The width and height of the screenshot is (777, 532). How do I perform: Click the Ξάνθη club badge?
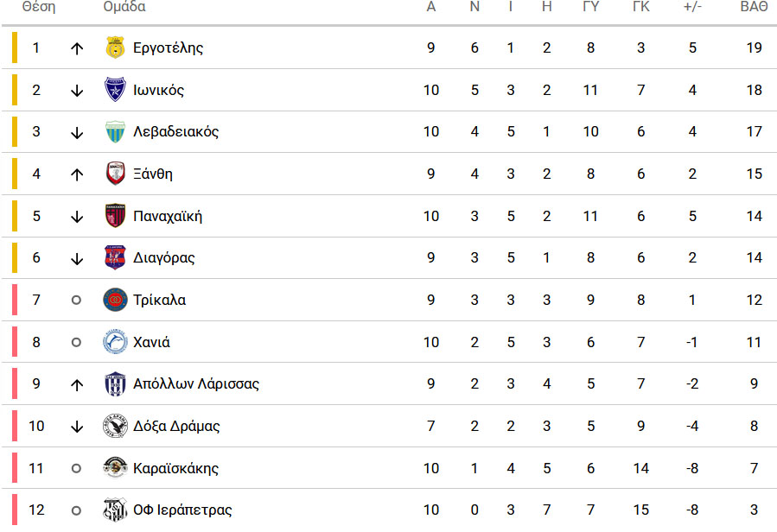115,174
